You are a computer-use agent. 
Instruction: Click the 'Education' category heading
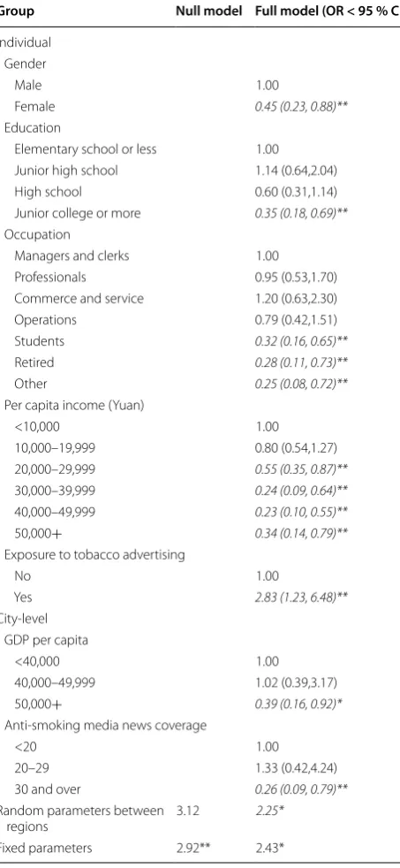coord(32,128)
